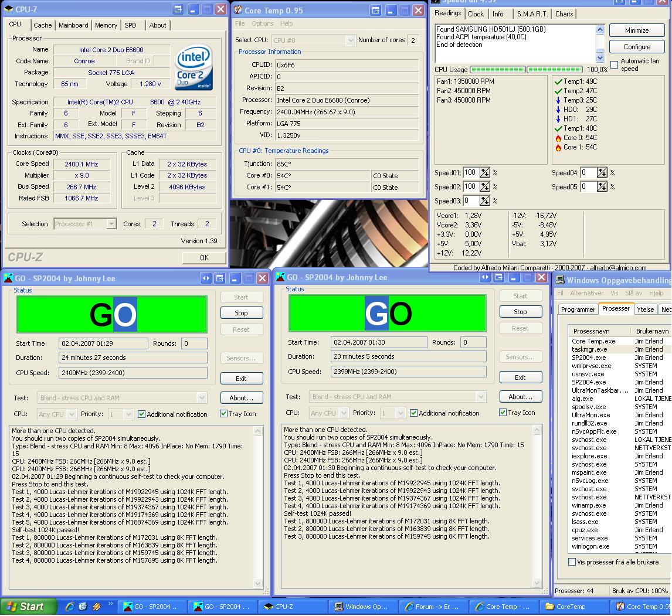Image resolution: width=672 pixels, height=616 pixels.
Task: Toggle Automatic fan speed checkbox in SpeedFan
Action: tap(614, 64)
